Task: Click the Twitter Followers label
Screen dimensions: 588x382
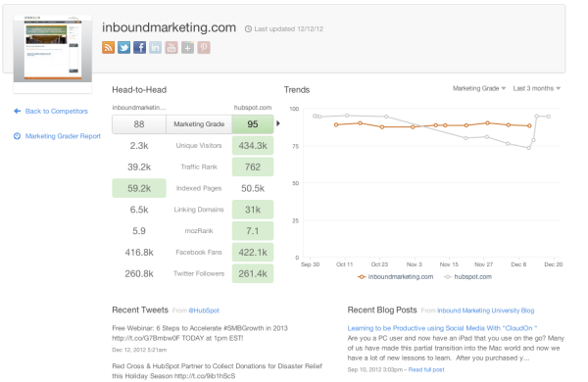Action: coord(199,273)
